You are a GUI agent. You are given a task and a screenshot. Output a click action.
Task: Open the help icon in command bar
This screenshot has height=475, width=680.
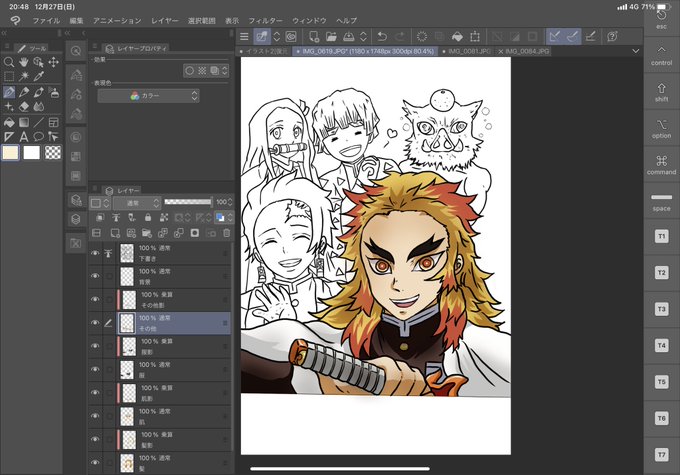tap(612, 36)
